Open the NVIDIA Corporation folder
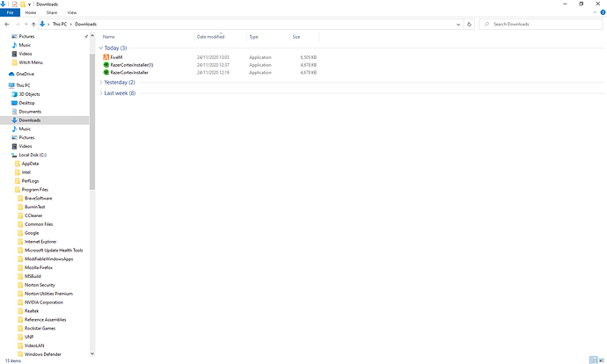607x364 pixels. (x=43, y=302)
